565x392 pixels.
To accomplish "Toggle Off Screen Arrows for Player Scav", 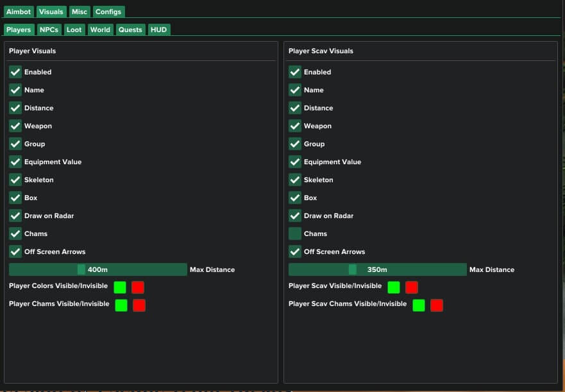I will click(x=295, y=251).
